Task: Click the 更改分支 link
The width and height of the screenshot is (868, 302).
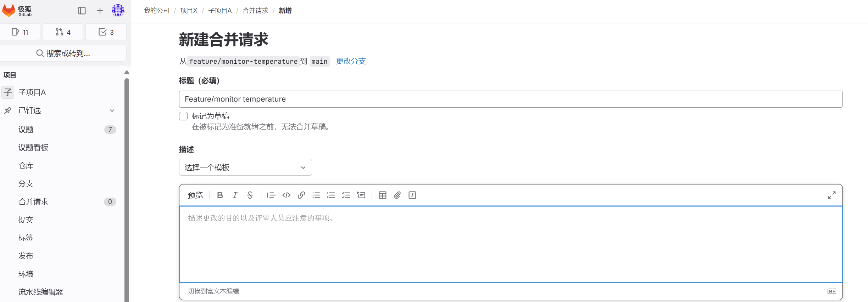Action: point(351,61)
